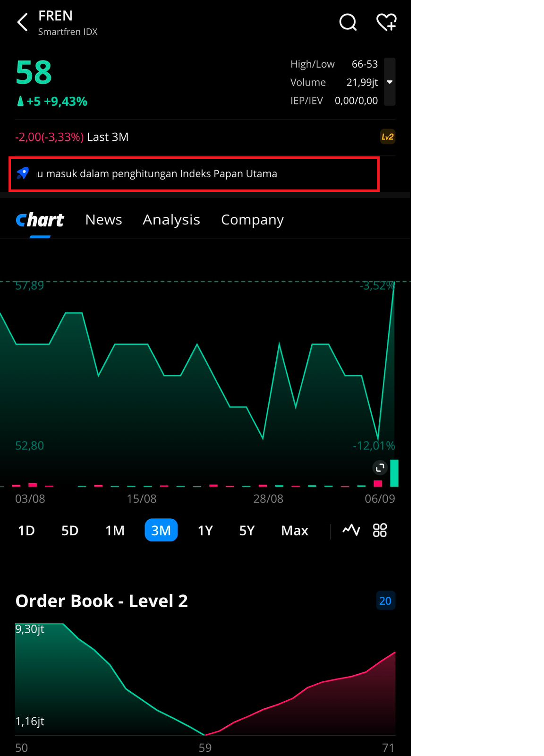Select the 5Y timeframe
544x756 pixels.
pyautogui.click(x=247, y=530)
